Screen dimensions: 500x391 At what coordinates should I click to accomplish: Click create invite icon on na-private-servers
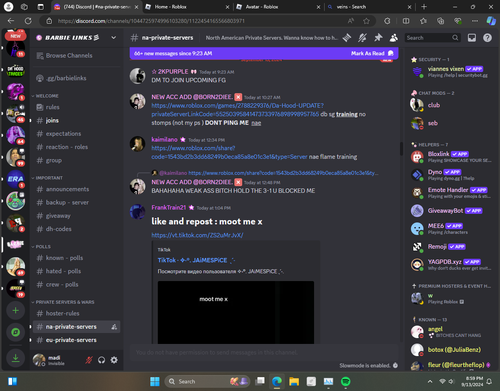[x=114, y=327]
